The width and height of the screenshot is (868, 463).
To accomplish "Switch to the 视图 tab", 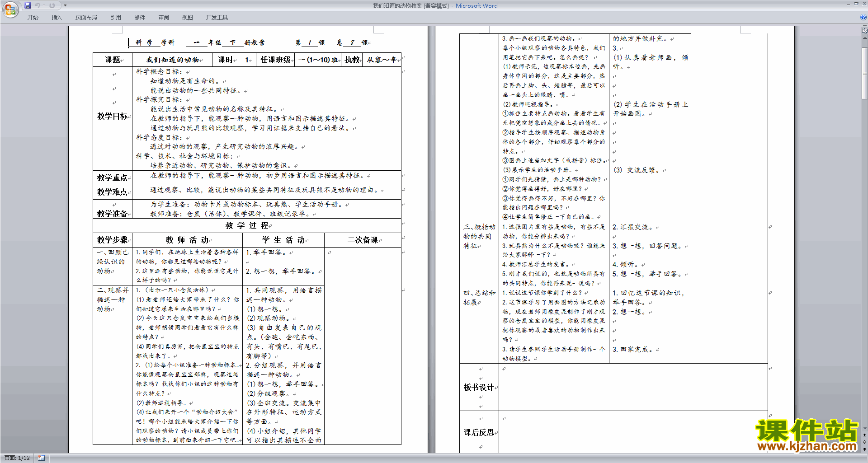I will 188,17.
